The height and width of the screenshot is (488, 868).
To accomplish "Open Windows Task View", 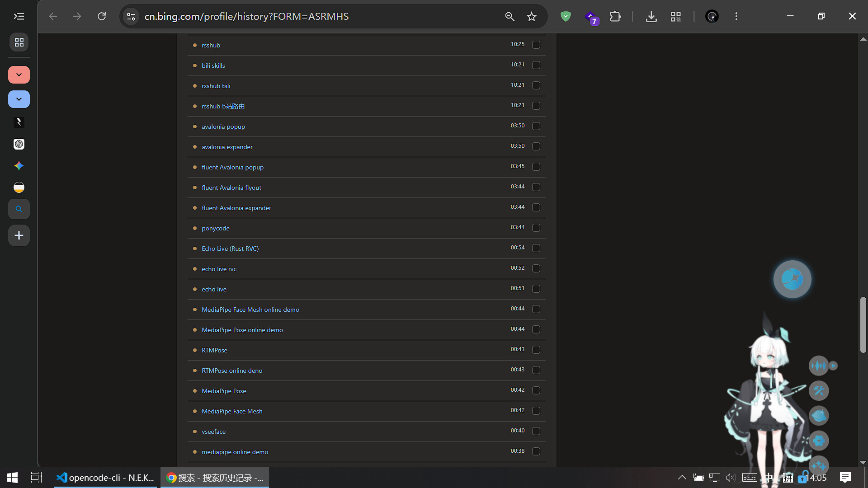I will 36,478.
